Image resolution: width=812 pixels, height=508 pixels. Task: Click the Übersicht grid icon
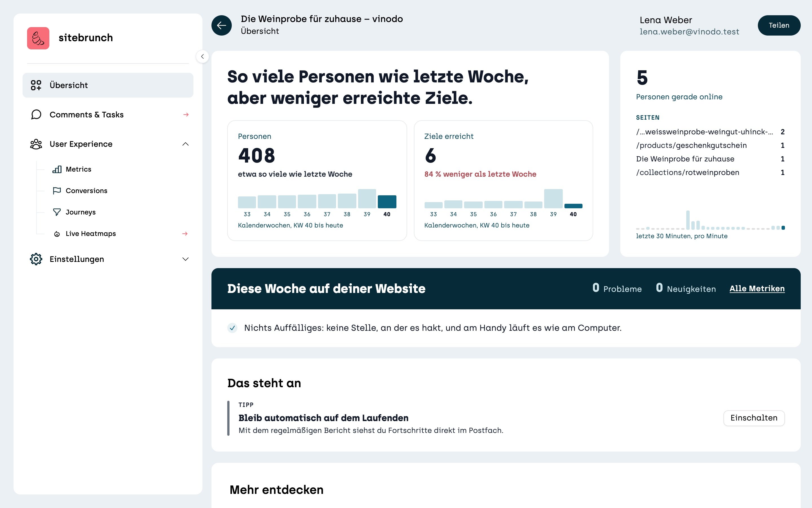click(36, 85)
